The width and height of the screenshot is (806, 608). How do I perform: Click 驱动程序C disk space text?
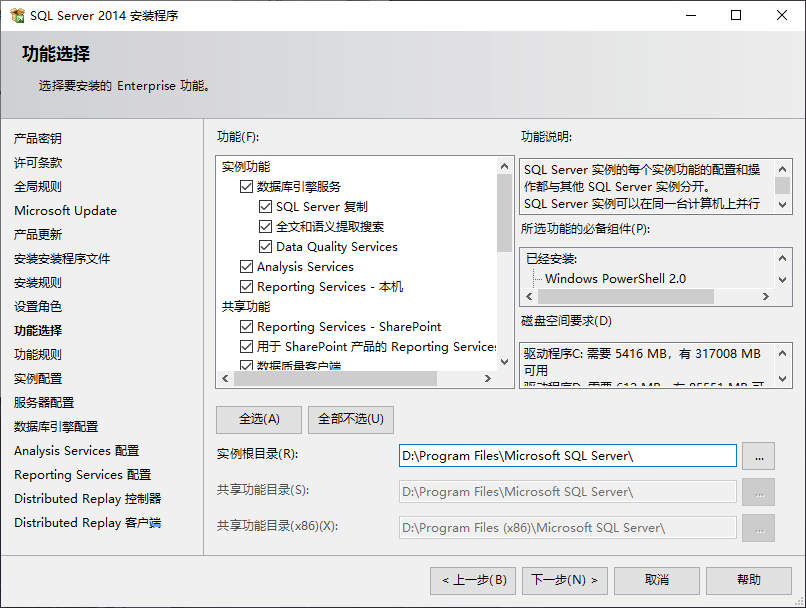click(642, 362)
